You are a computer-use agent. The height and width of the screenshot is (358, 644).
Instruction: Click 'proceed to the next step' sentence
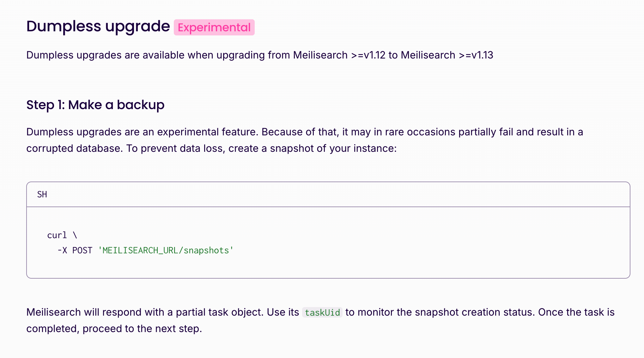tap(142, 329)
